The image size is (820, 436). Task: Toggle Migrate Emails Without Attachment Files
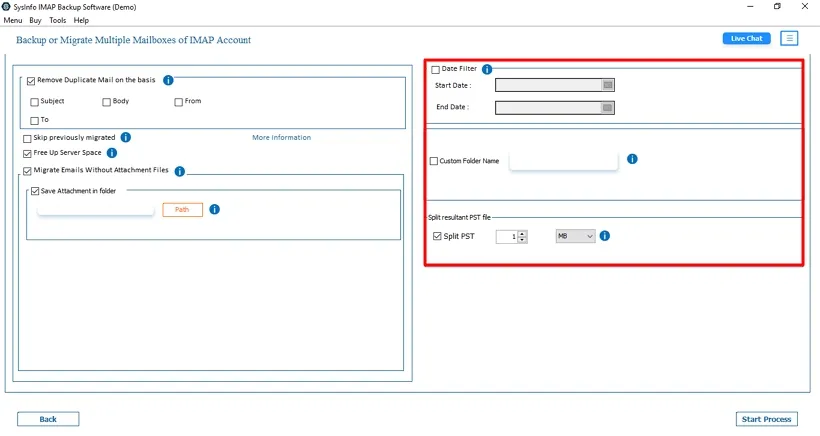coord(27,171)
